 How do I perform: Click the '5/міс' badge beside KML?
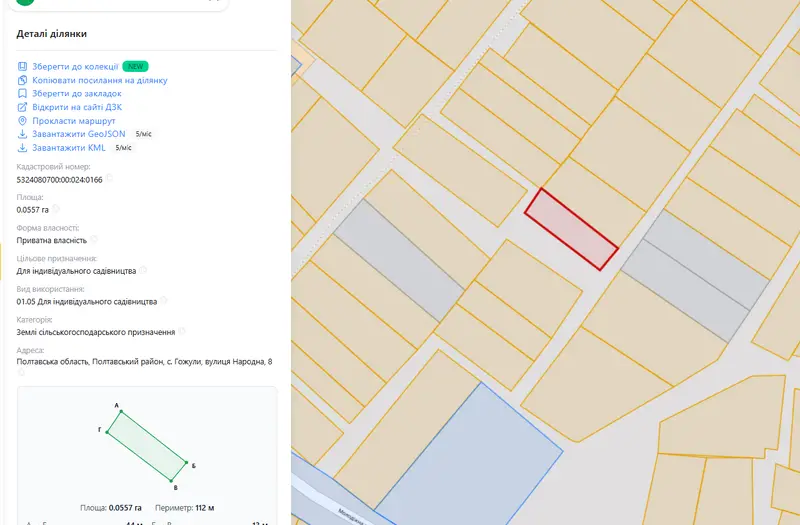click(123, 148)
